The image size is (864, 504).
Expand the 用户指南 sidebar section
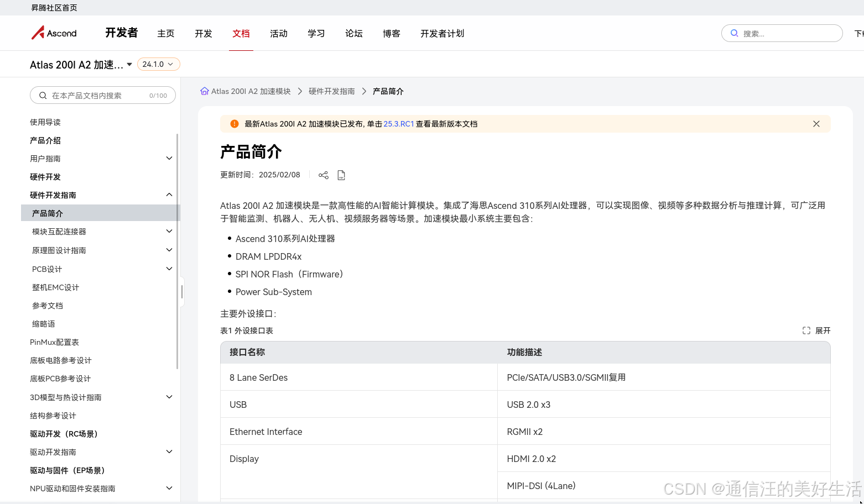tap(169, 158)
